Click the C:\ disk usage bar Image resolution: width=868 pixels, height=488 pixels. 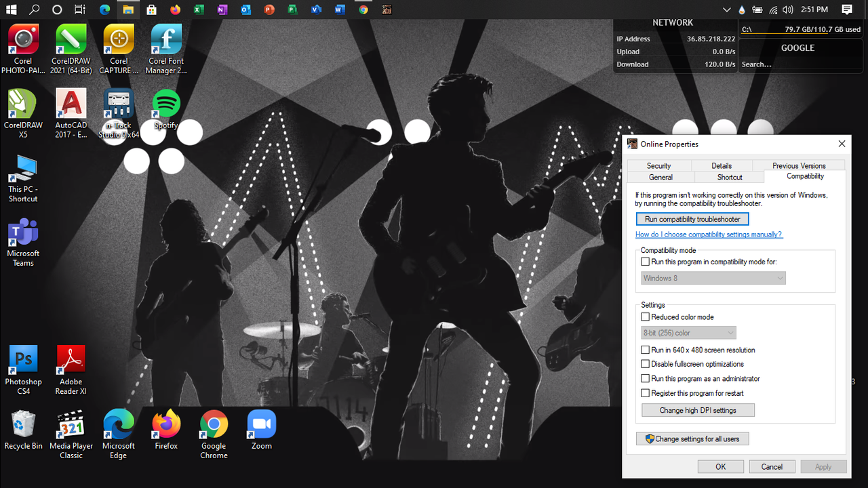coord(801,33)
